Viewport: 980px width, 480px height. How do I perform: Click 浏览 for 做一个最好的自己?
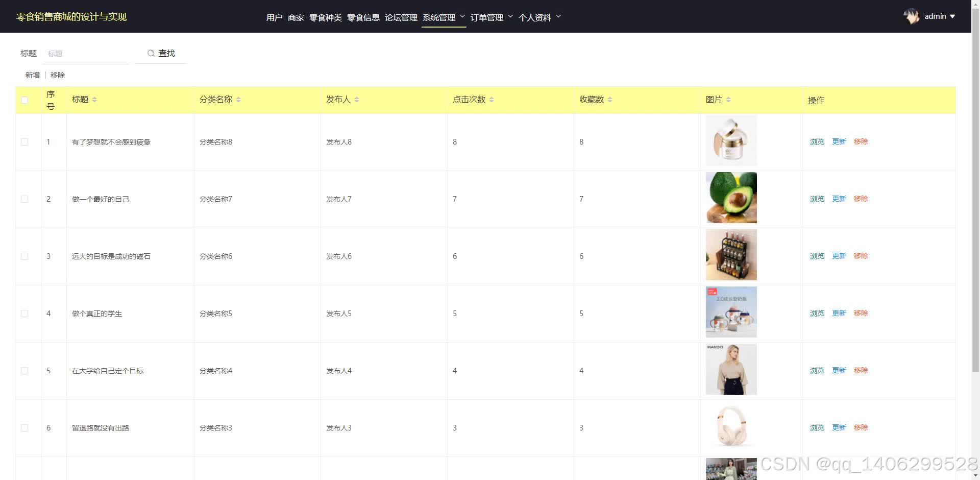point(817,199)
